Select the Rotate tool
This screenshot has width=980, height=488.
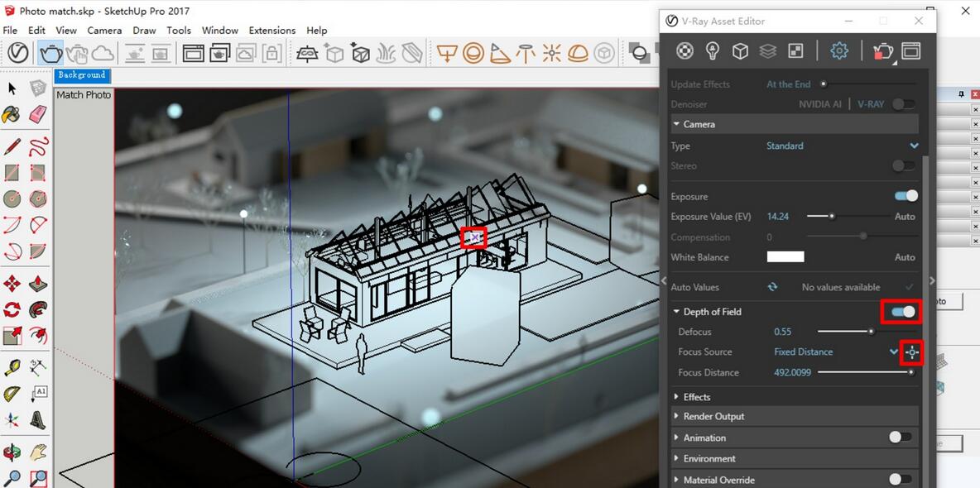tap(12, 309)
